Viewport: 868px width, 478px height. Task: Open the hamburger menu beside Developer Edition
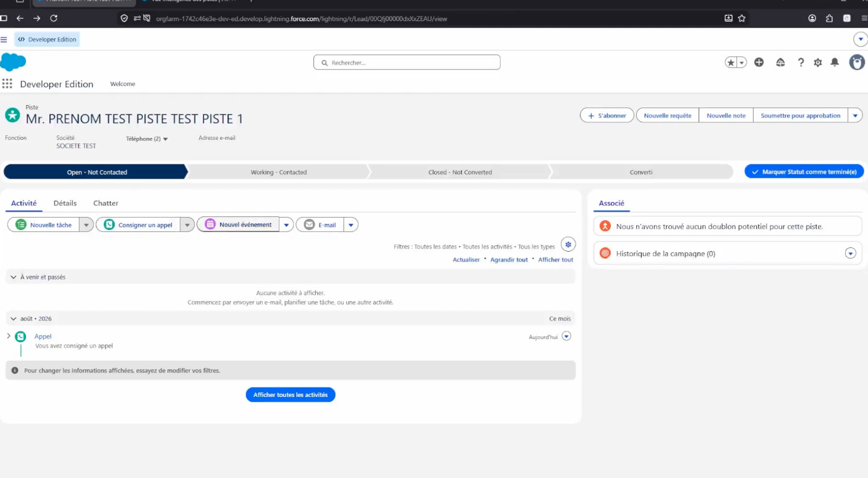pos(4,40)
